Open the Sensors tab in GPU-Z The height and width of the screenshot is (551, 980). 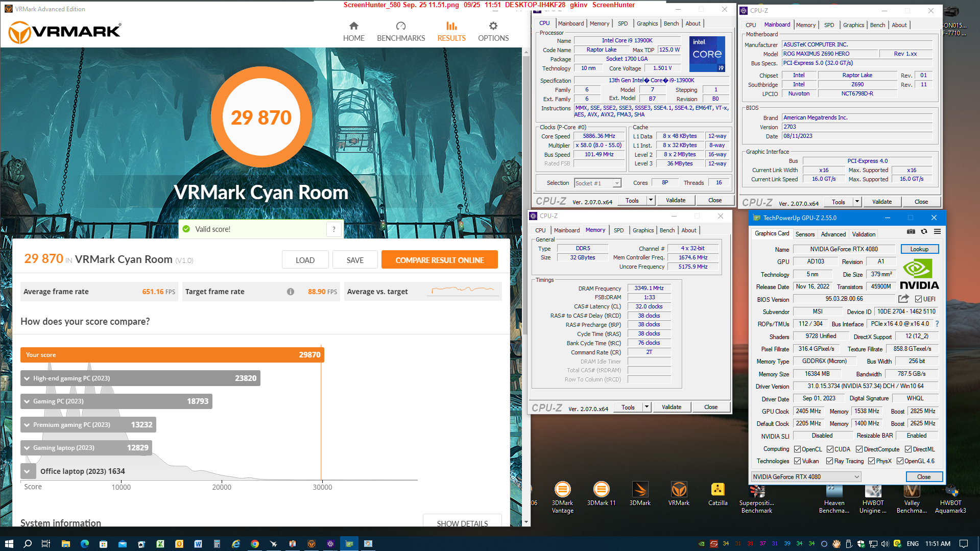pyautogui.click(x=805, y=234)
